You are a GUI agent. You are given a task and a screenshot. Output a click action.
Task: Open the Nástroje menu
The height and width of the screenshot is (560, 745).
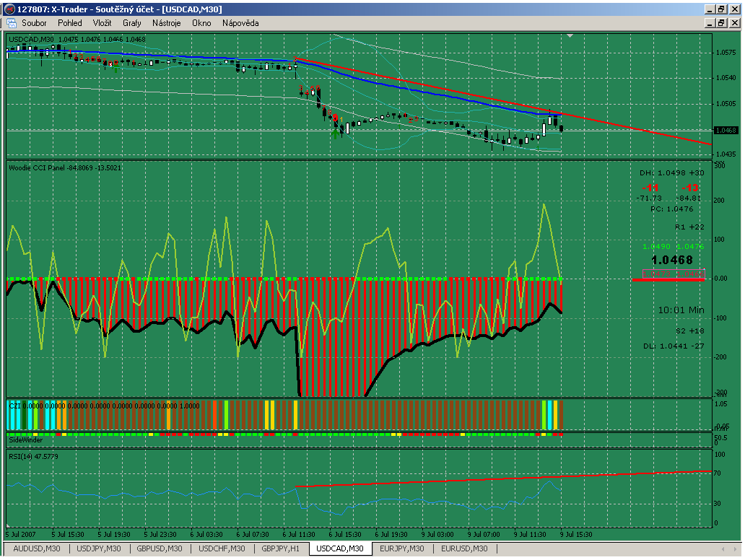[166, 23]
